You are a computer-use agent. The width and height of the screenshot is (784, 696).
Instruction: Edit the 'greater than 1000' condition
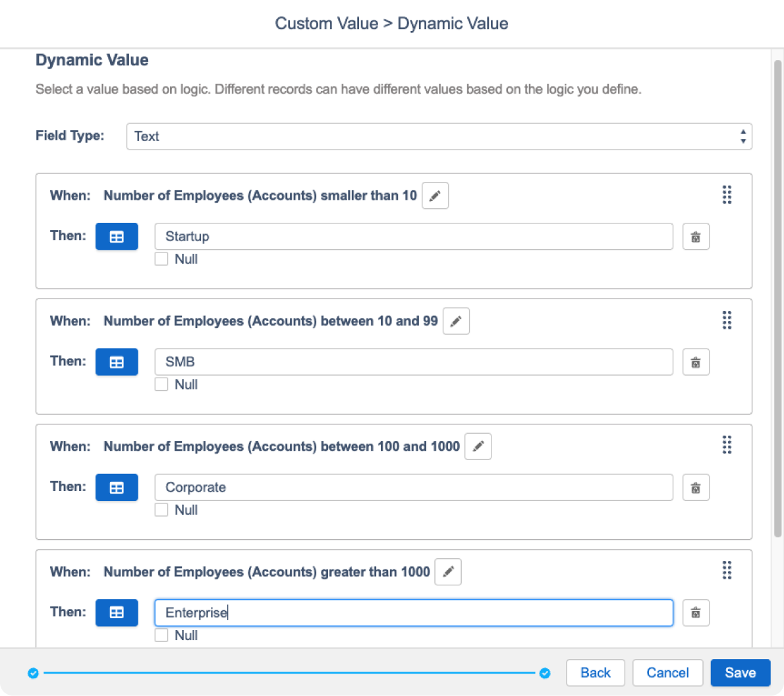448,572
